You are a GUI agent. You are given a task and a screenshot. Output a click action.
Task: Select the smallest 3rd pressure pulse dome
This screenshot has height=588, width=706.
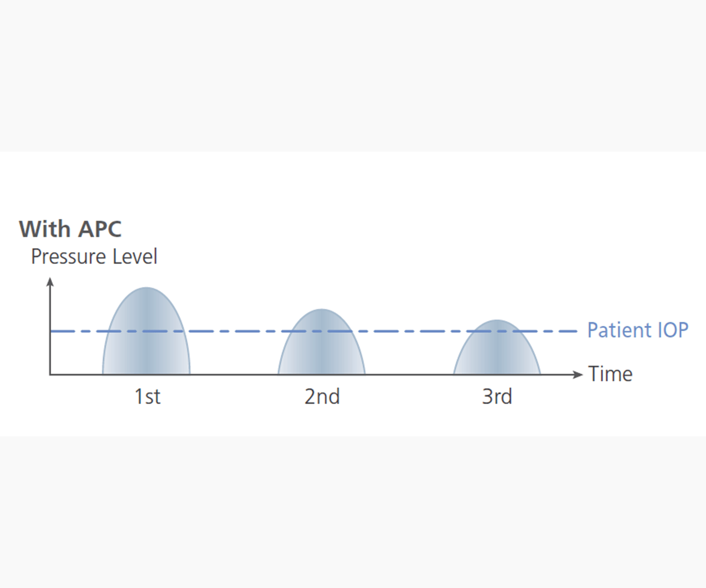pyautogui.click(x=497, y=347)
